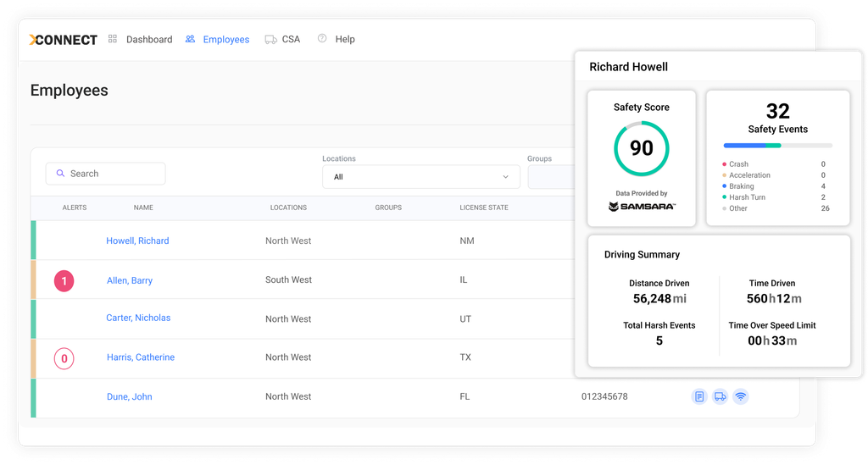The height and width of the screenshot is (465, 868).
Task: Go to the CSA section
Action: (x=291, y=39)
